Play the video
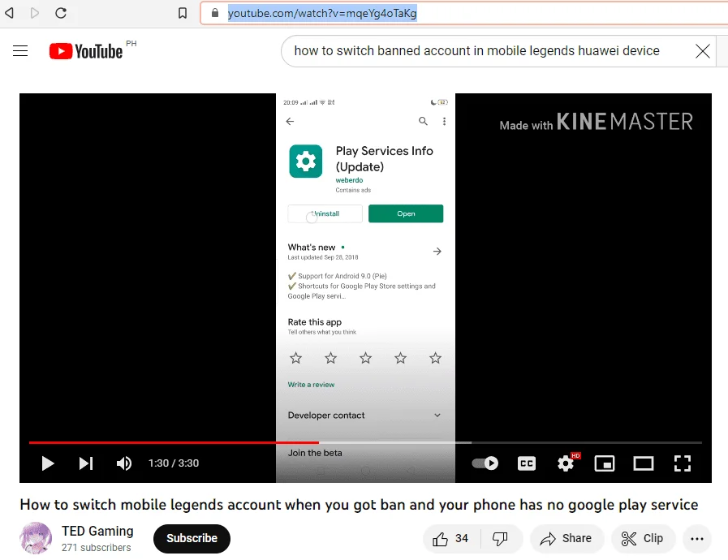Viewport: 728px width, 560px height. tap(47, 463)
